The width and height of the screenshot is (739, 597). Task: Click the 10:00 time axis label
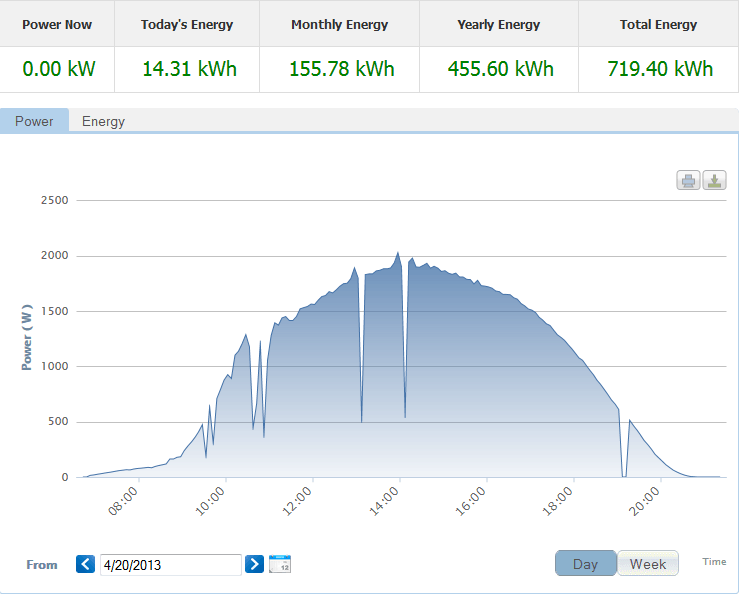(210, 501)
